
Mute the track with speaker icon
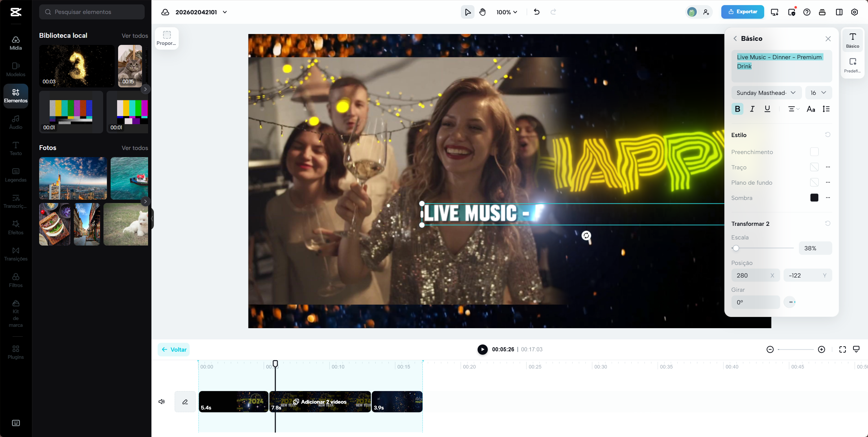coord(162,402)
